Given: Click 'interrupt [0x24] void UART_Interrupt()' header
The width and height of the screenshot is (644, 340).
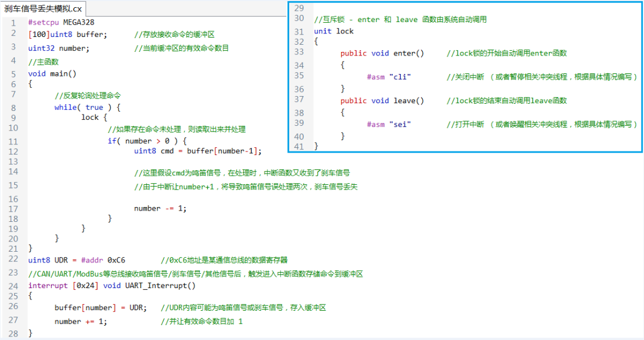Looking at the screenshot, I should click(112, 285).
